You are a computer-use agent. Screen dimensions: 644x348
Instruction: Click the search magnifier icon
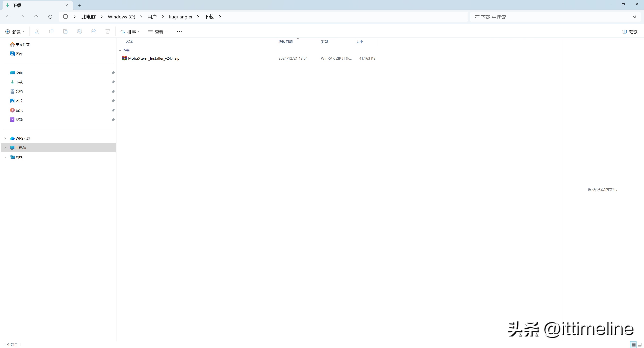point(634,17)
